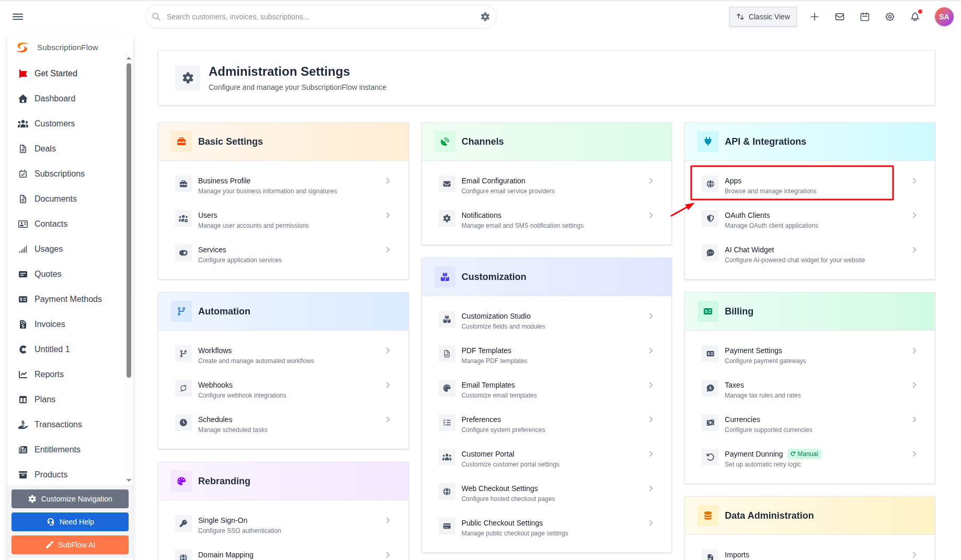
Task: Open Invoices in the sidebar
Action: tap(50, 324)
